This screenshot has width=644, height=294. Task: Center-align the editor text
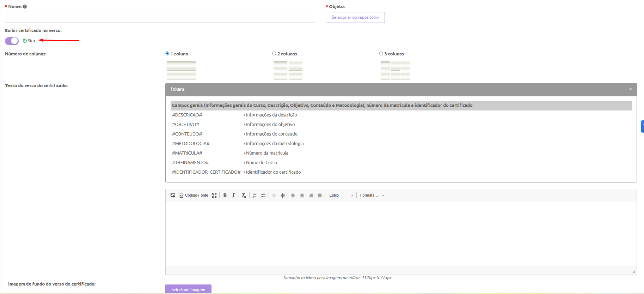302,196
